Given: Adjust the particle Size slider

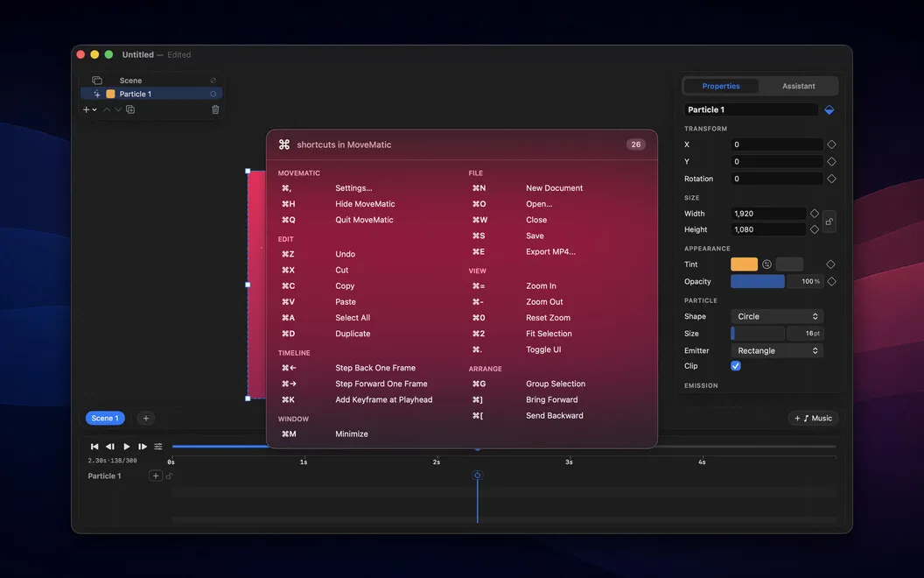Looking at the screenshot, I should [x=758, y=334].
